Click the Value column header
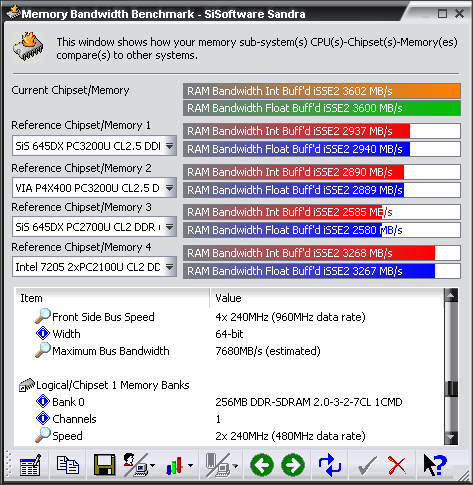The height and width of the screenshot is (485, 473). pyautogui.click(x=327, y=298)
